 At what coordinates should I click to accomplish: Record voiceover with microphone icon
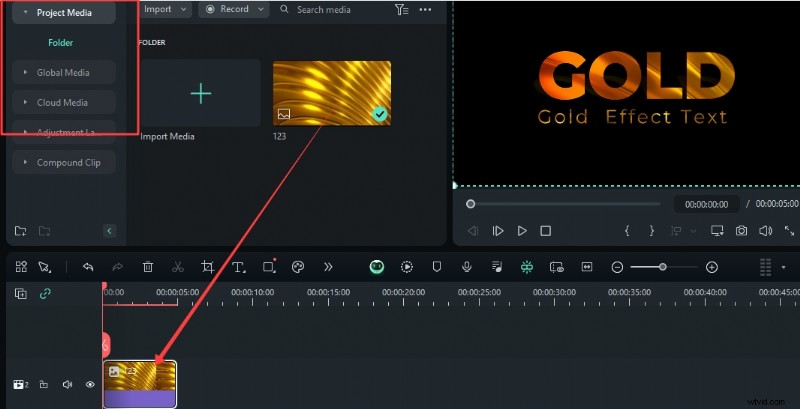466,267
